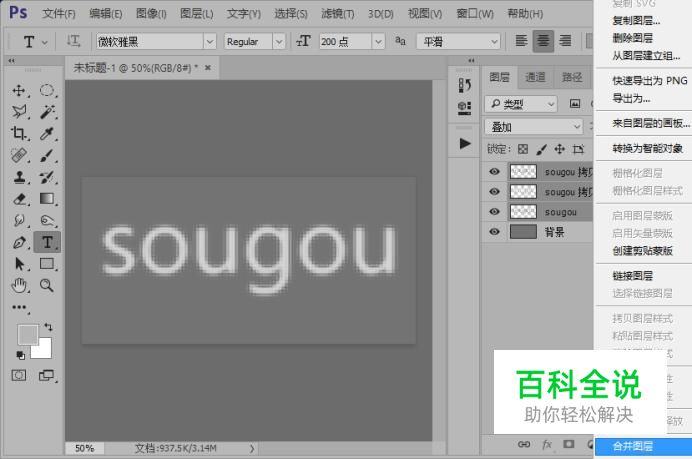This screenshot has height=459, width=692.
Task: Select the Magic Wand tool
Action: click(47, 112)
